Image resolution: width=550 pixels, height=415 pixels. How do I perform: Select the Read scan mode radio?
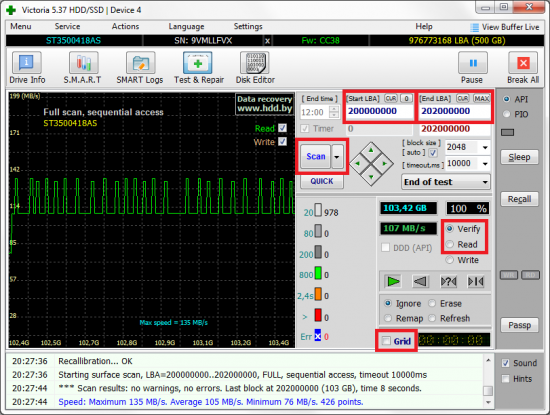[450, 244]
